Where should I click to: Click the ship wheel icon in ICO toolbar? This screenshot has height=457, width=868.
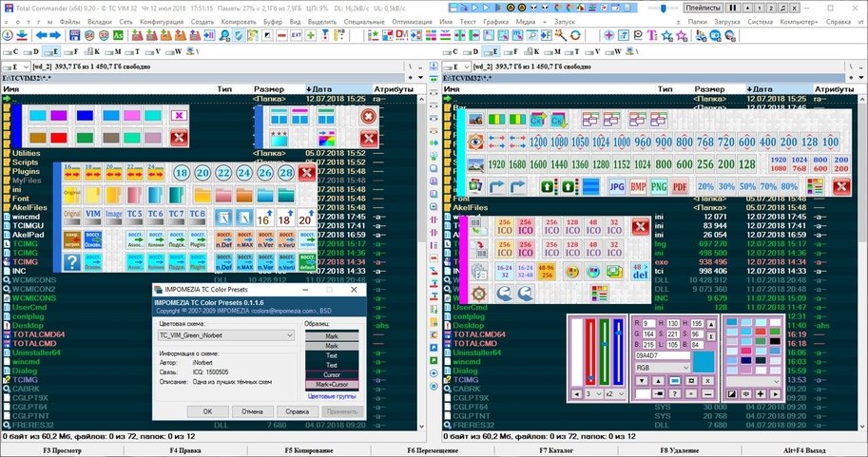pos(479,294)
